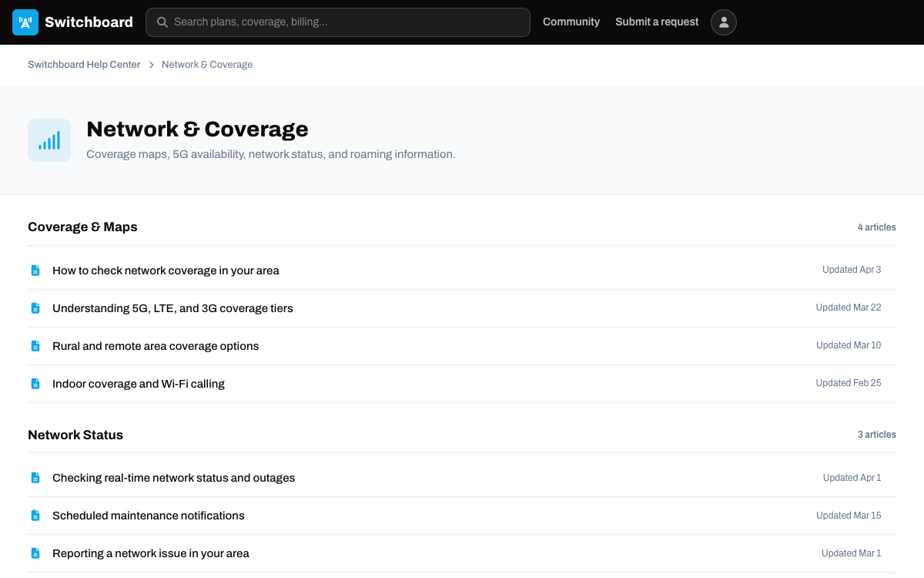Click document icon beside 'Understanding 5G, LTE, and 3G'

tap(35, 308)
